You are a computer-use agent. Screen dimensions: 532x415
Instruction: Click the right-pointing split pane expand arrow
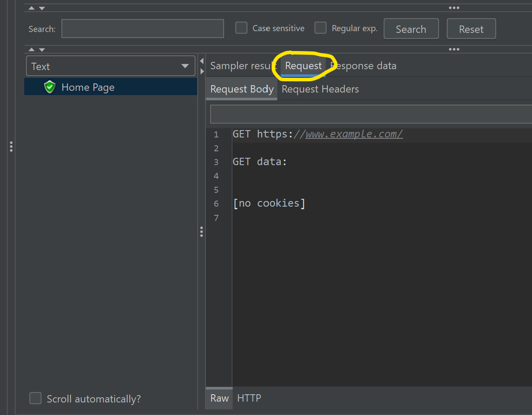tap(202, 71)
